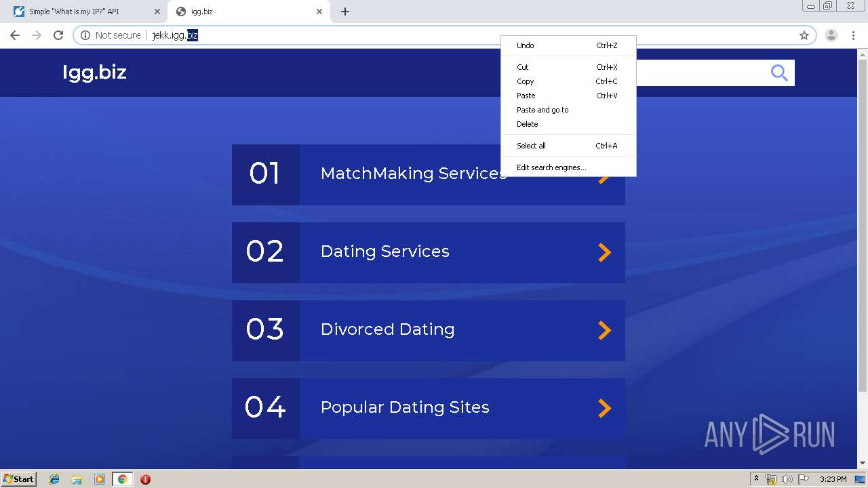868x488 pixels.
Task: Click the browser forward arrow
Action: tap(37, 35)
